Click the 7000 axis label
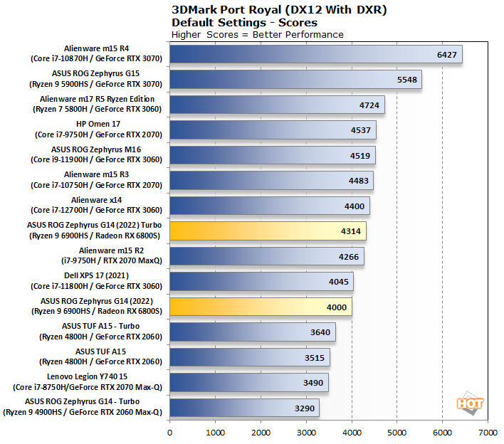 (488, 433)
